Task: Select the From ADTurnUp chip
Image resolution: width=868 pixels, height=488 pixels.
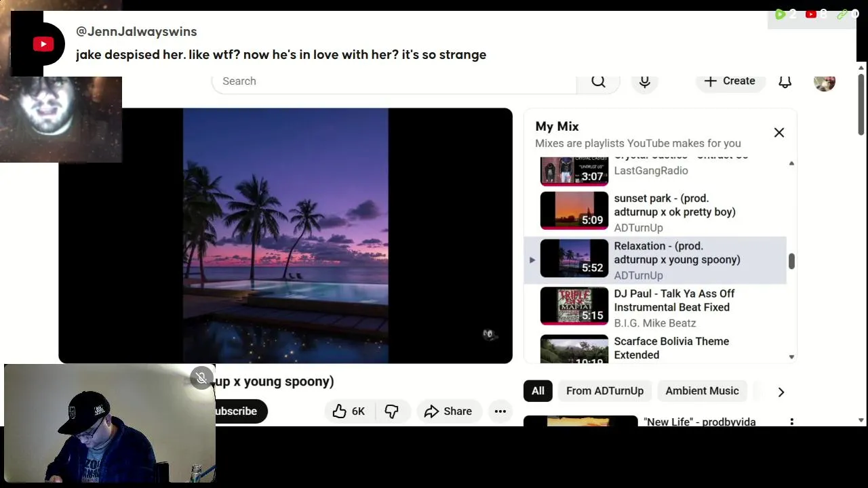Action: pos(605,391)
